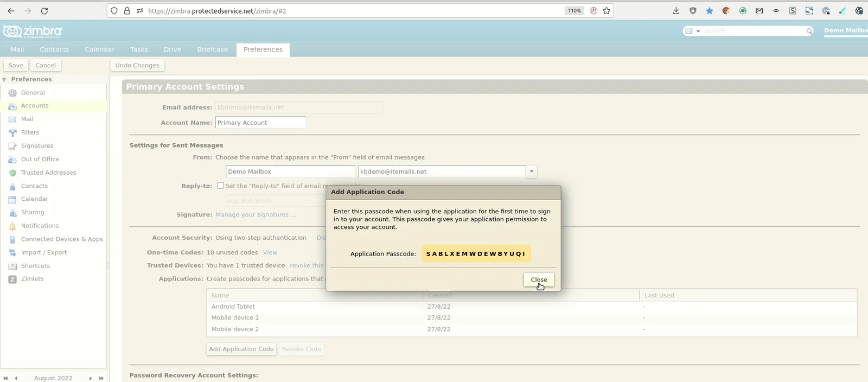Click browser back arrow

(11, 11)
